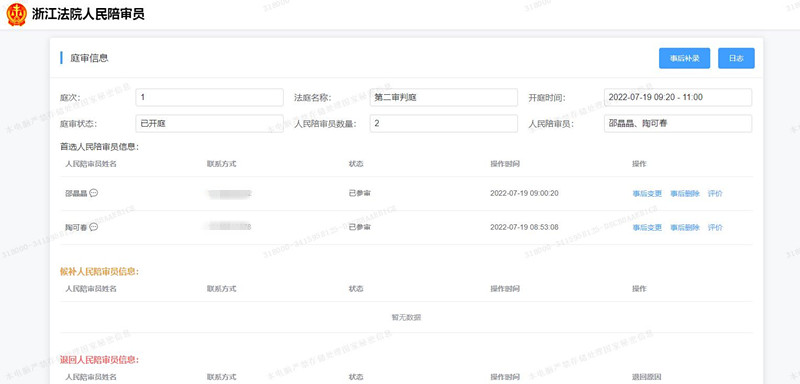This screenshot has width=800, height=384.
Task: Click 已参审 status in 邵晶晶 row
Action: point(360,193)
